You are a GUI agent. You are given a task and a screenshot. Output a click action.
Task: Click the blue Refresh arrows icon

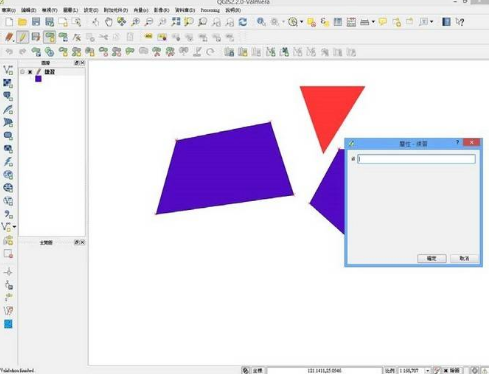[x=243, y=22]
